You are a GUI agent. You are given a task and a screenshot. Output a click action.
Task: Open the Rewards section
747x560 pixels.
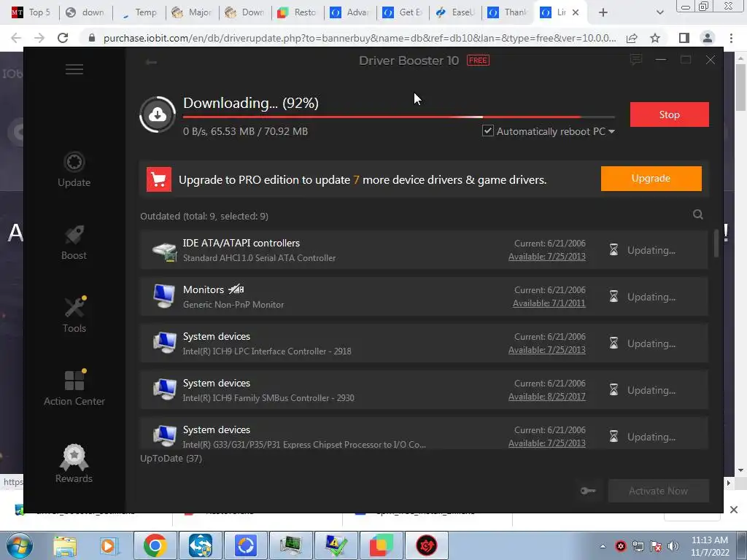tap(74, 464)
